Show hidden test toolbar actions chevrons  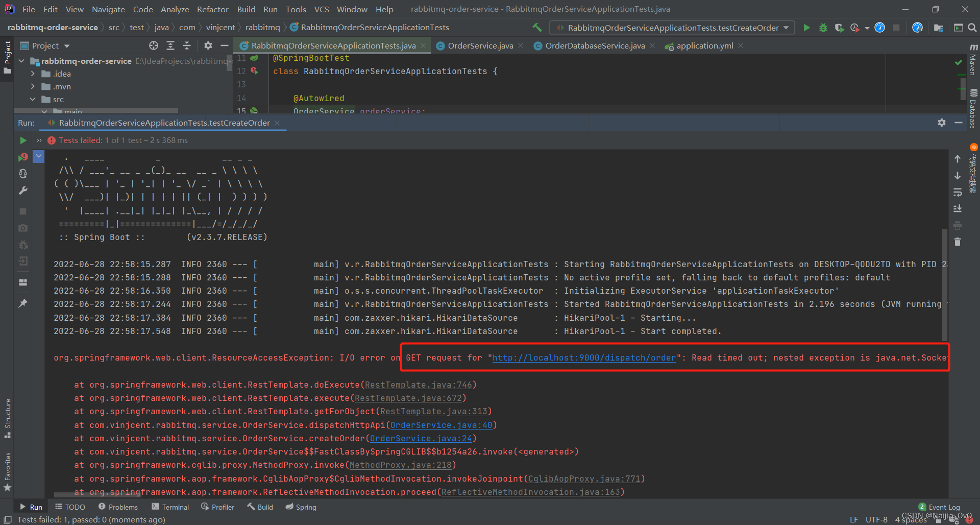point(39,140)
